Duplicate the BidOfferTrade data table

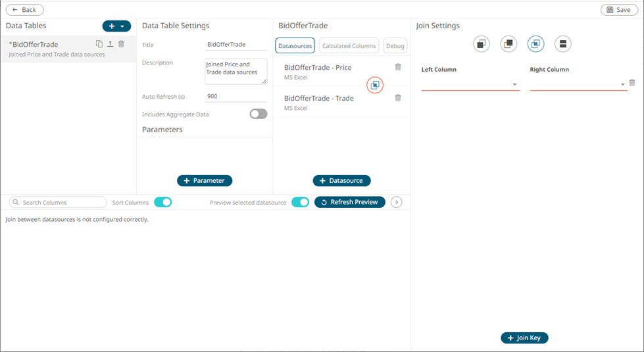(99, 44)
